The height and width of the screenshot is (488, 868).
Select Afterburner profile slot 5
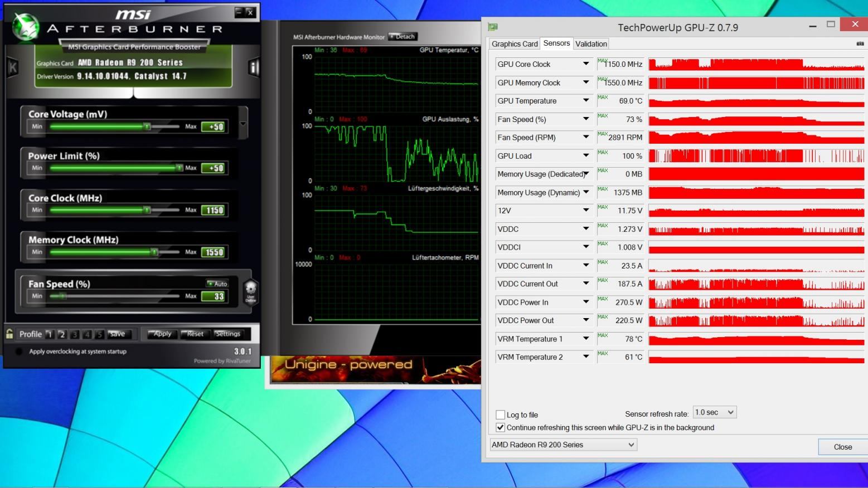99,334
